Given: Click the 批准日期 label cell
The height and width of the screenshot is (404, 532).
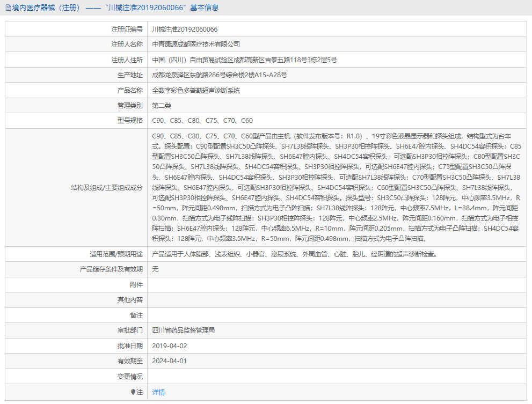Looking at the screenshot, I should (76, 346).
